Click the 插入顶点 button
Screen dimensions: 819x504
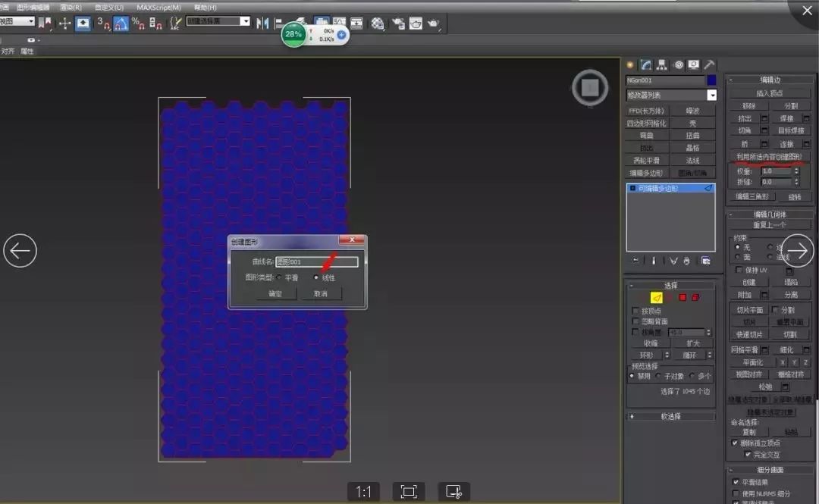pos(770,93)
